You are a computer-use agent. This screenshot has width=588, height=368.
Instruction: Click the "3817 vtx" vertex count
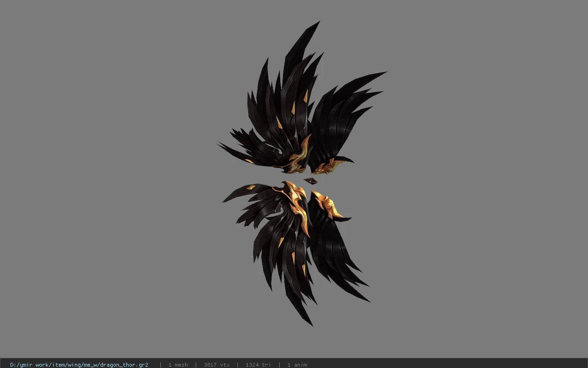tap(216, 365)
